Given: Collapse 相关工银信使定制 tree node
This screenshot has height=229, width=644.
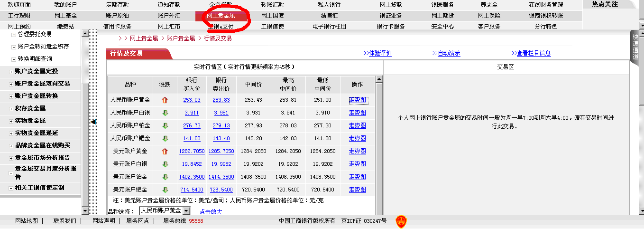Looking at the screenshot, I should 11,188.
